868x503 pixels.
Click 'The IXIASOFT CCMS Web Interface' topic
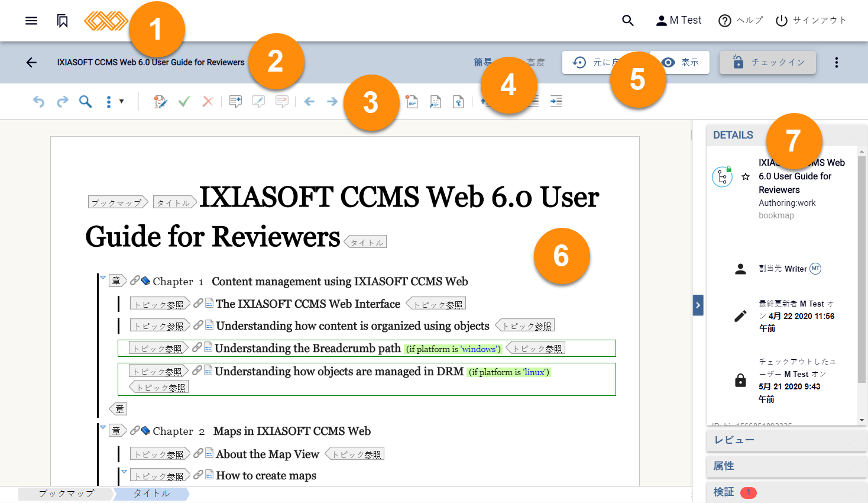pyautogui.click(x=308, y=304)
